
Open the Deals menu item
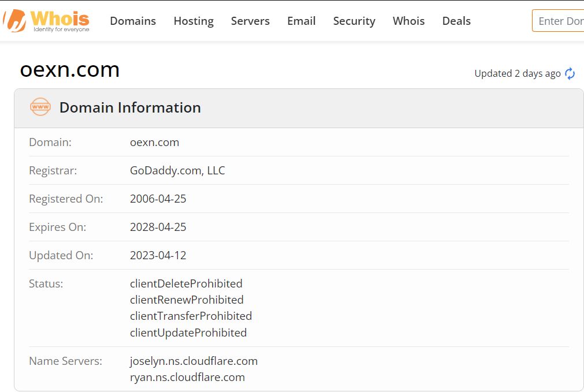click(x=456, y=21)
